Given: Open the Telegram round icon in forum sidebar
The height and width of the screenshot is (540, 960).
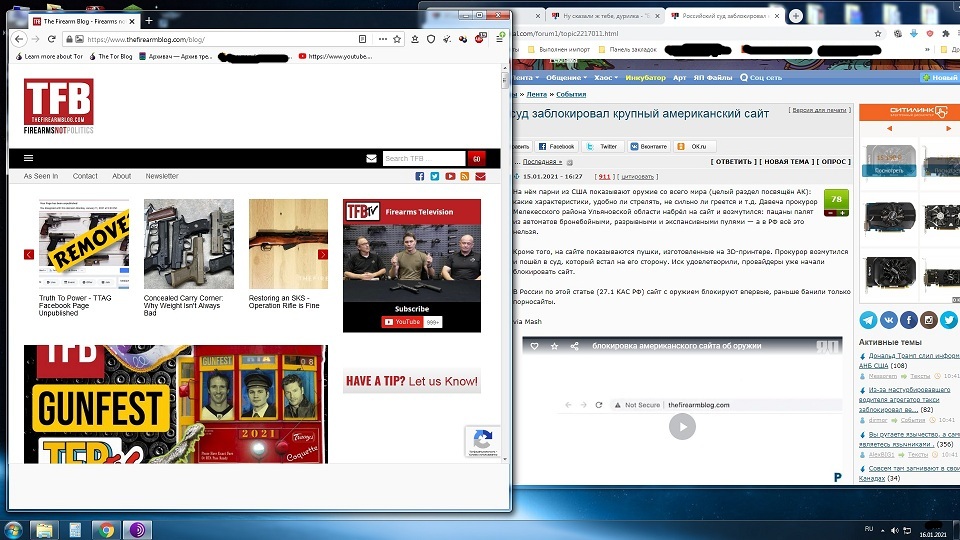Looking at the screenshot, I should point(868,320).
